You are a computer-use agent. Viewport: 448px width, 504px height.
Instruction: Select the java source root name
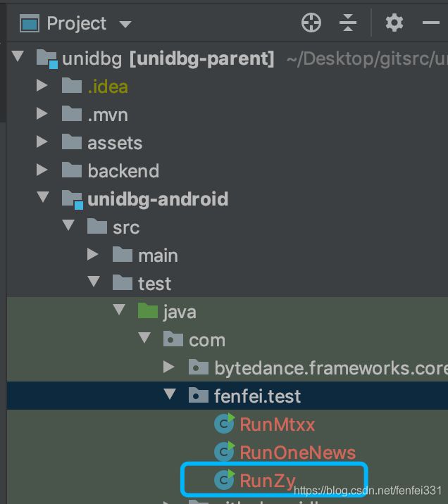click(x=180, y=313)
